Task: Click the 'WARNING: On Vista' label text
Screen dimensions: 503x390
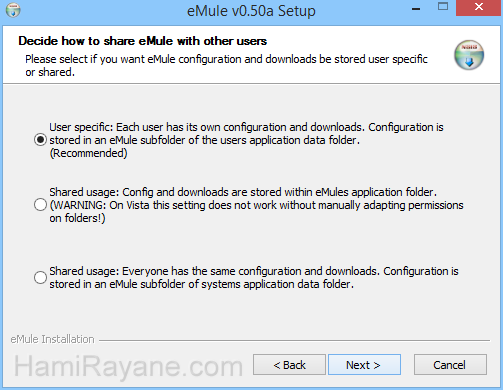Action: click(256, 205)
